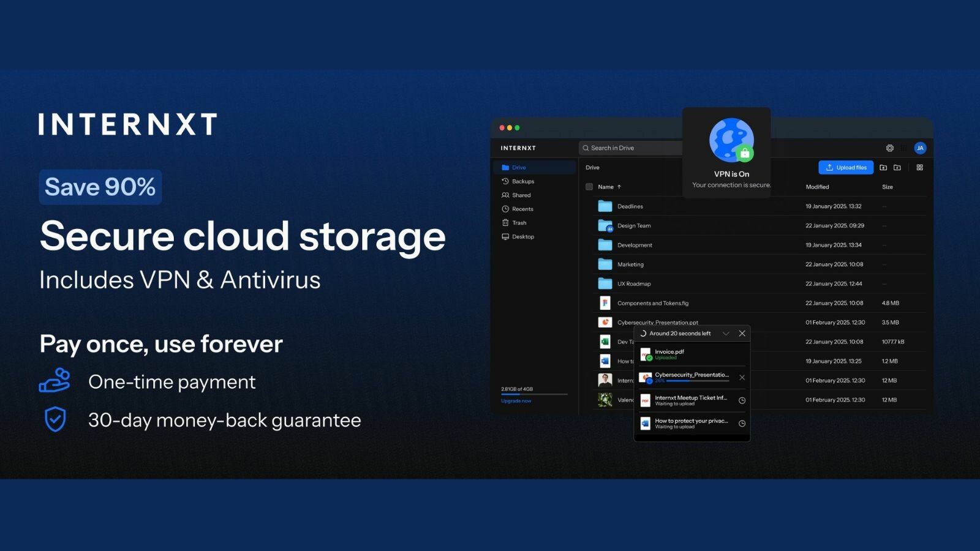Image resolution: width=980 pixels, height=551 pixels.
Task: Open the Deadlines folder
Action: click(x=630, y=206)
